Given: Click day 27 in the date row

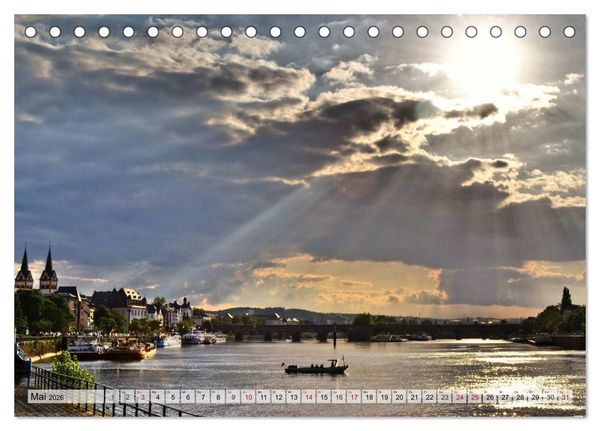Looking at the screenshot, I should 505,397.
